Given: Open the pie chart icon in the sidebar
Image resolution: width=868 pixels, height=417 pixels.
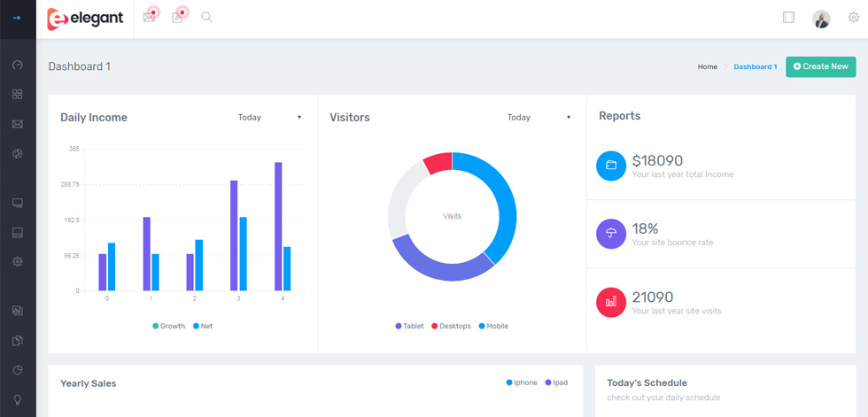Looking at the screenshot, I should pos(17,370).
